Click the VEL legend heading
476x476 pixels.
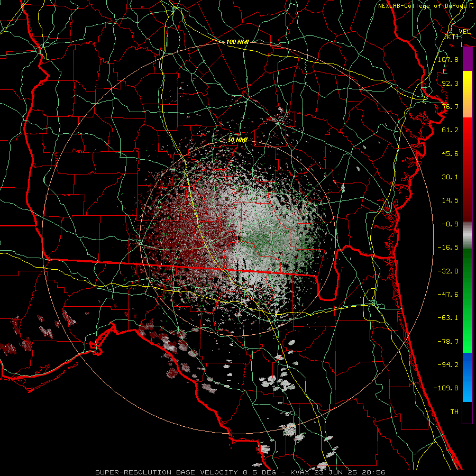[464, 31]
